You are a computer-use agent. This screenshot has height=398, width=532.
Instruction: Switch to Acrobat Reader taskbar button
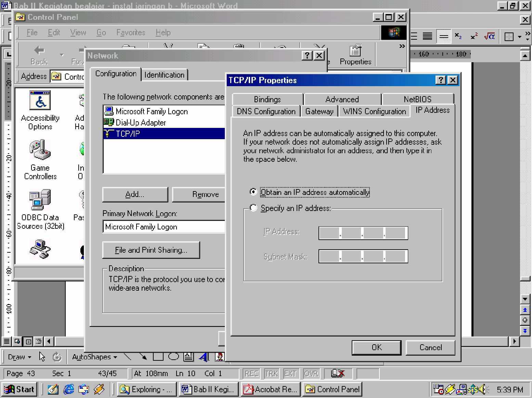(x=270, y=389)
